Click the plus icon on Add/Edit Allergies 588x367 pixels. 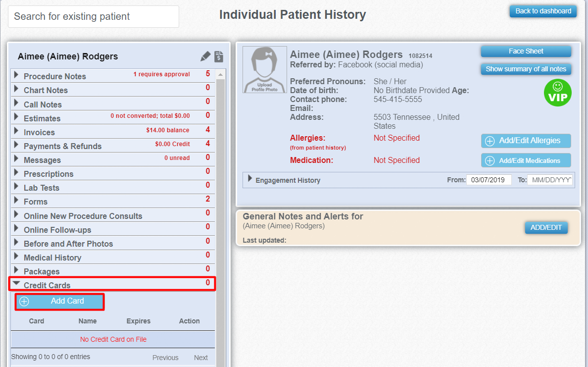click(490, 141)
